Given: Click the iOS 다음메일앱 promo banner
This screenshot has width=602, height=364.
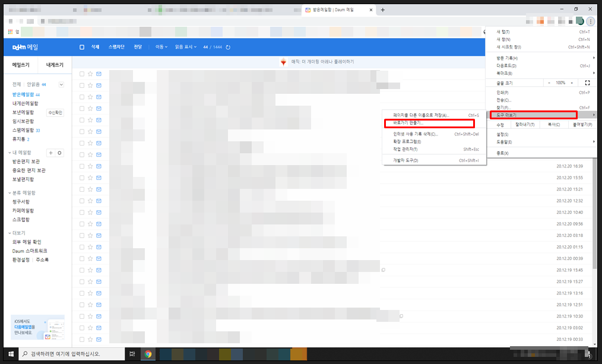Looking at the screenshot, I should [37, 327].
